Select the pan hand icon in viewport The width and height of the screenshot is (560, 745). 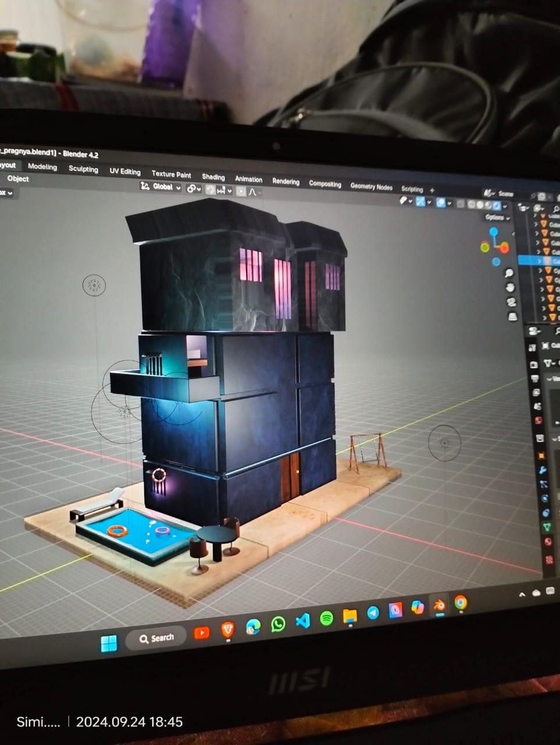point(511,288)
